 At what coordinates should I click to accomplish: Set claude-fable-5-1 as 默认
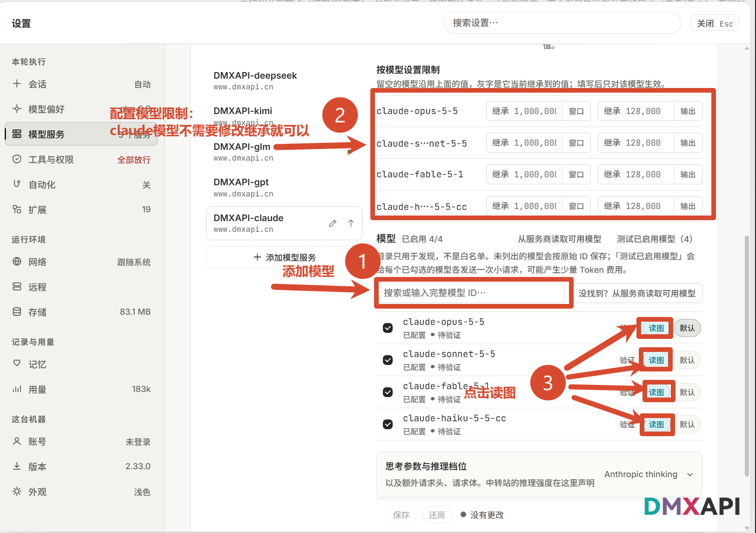[x=687, y=392]
